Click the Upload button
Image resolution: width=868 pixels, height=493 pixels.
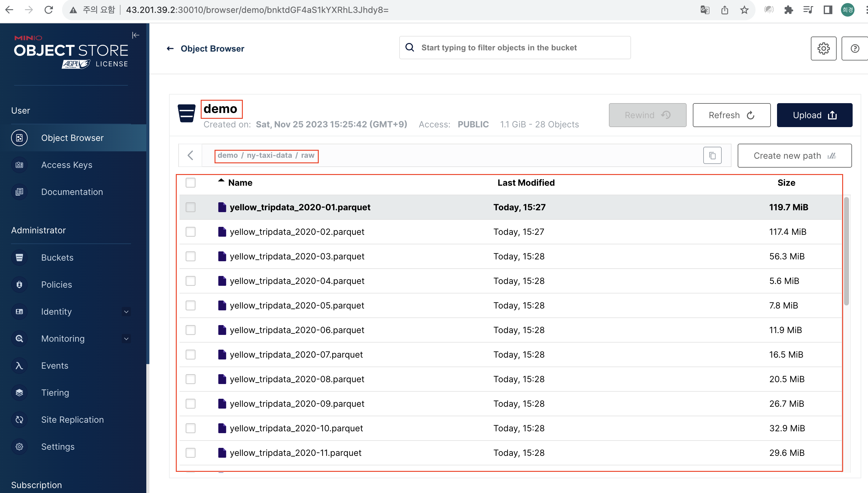pos(814,115)
